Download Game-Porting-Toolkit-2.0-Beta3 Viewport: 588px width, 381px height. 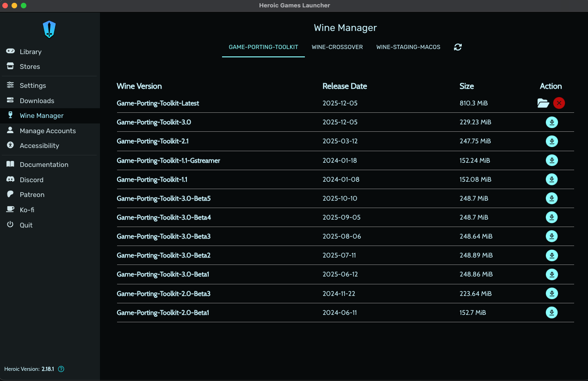coord(551,294)
